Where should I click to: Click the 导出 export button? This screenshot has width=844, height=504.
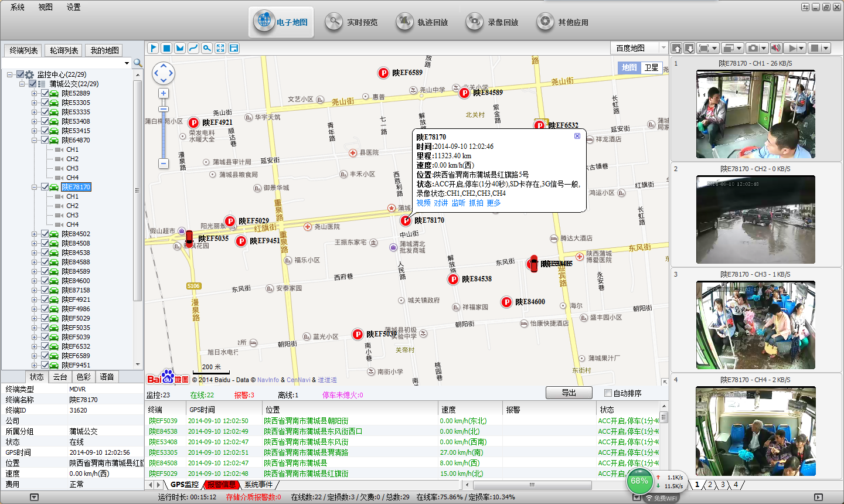coord(568,393)
